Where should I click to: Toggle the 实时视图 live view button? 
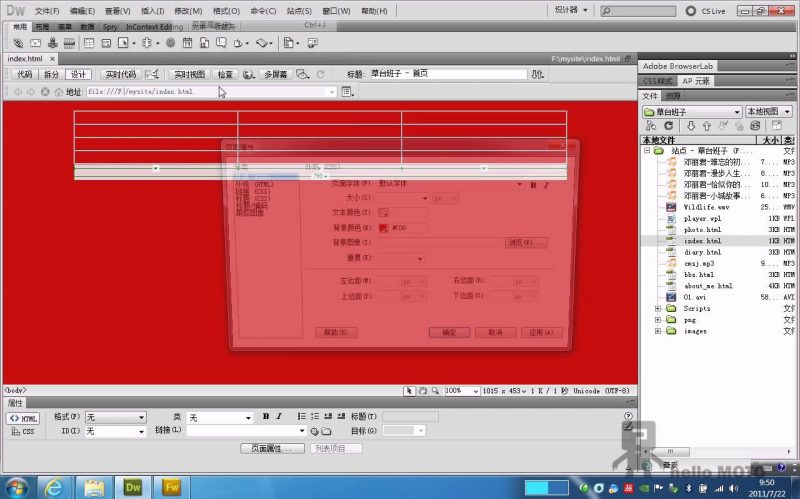pyautogui.click(x=188, y=74)
